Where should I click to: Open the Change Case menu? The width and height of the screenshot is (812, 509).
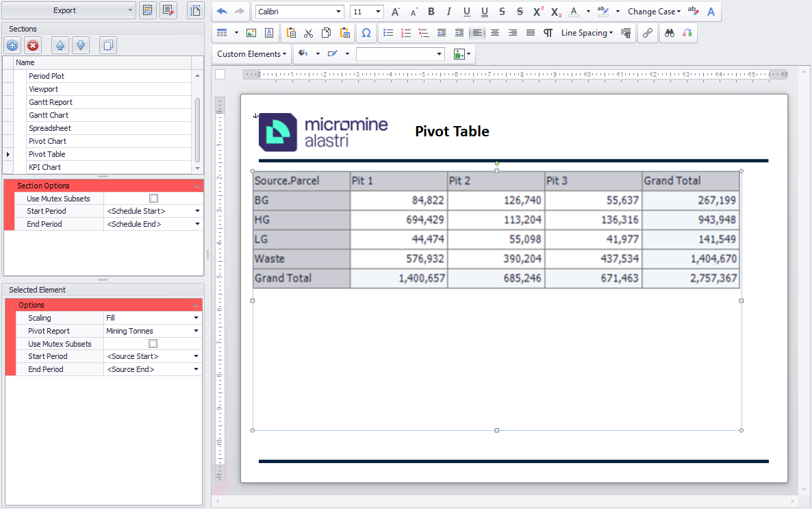654,12
